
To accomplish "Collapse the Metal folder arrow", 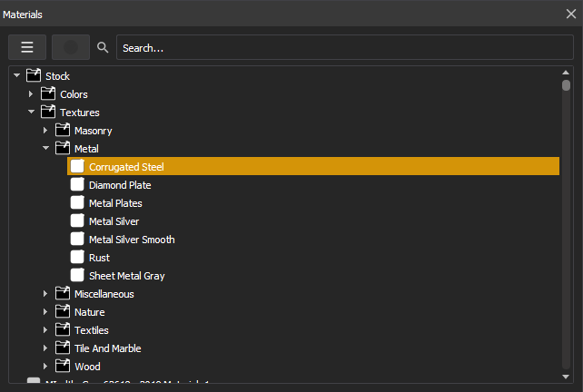I will tap(45, 149).
